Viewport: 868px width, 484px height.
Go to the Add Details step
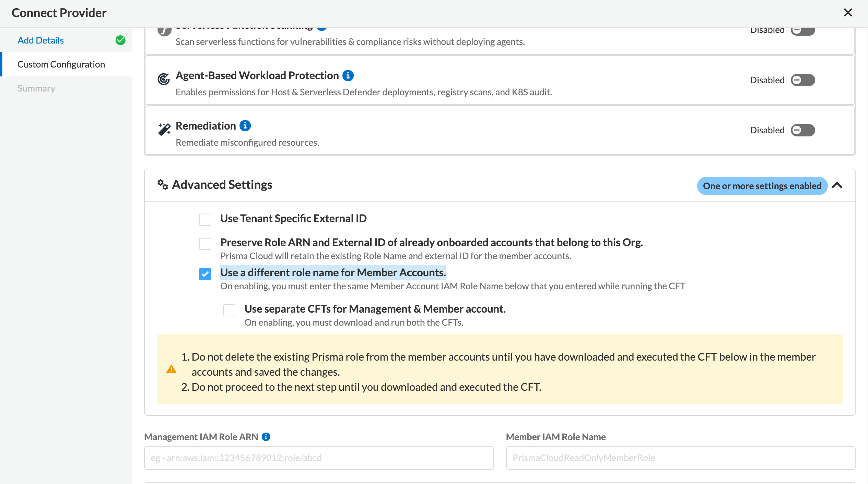(x=40, y=40)
